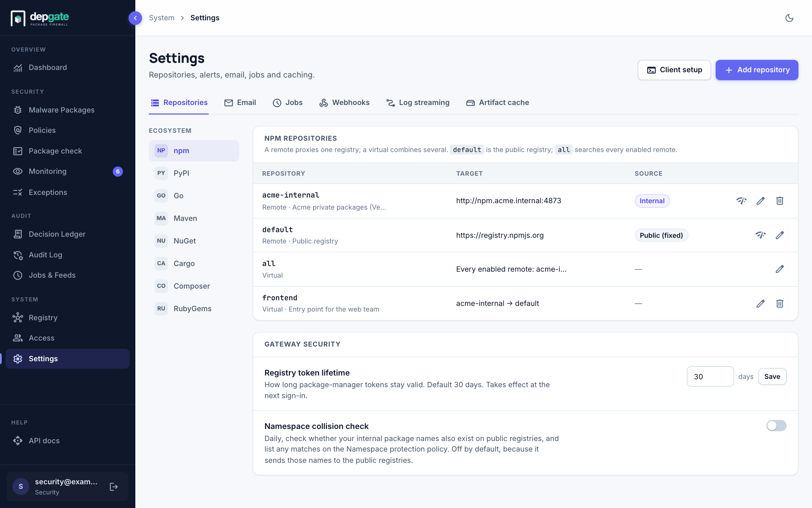Switch to Log streaming tab

[418, 103]
